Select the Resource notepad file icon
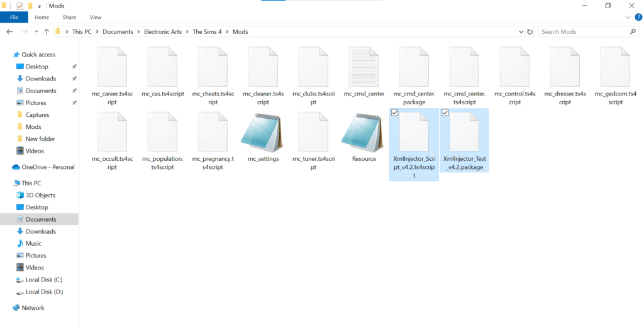 pyautogui.click(x=364, y=133)
